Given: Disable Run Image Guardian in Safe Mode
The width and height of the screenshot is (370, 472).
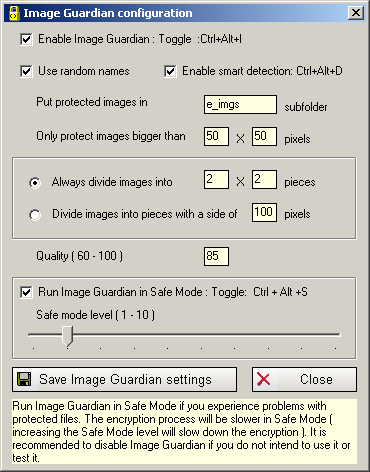Looking at the screenshot, I should [x=26, y=292].
